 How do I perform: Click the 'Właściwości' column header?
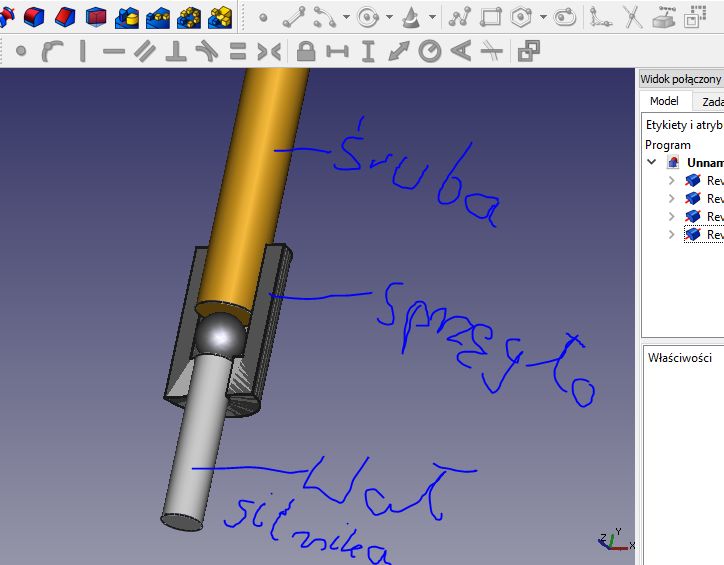[x=680, y=358]
